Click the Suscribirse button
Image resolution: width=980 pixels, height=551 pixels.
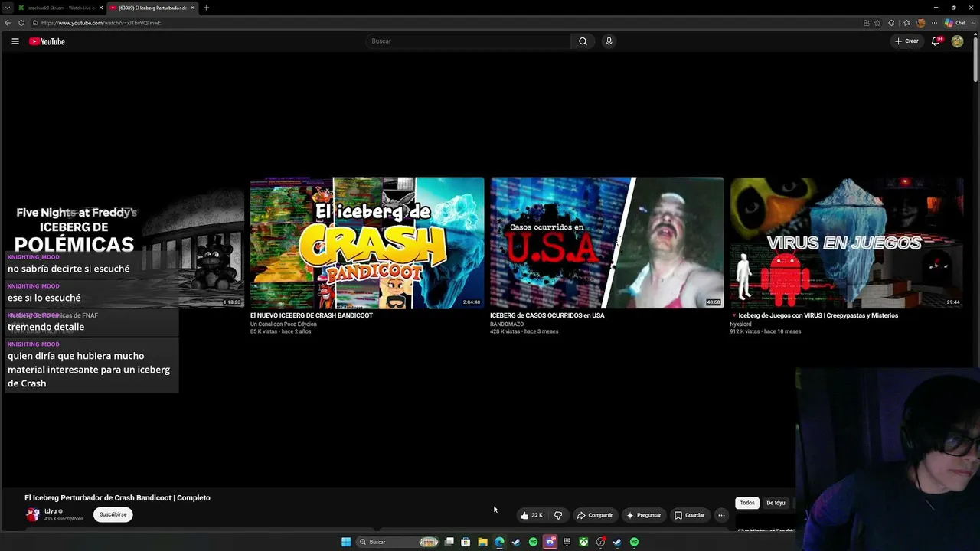(x=113, y=514)
